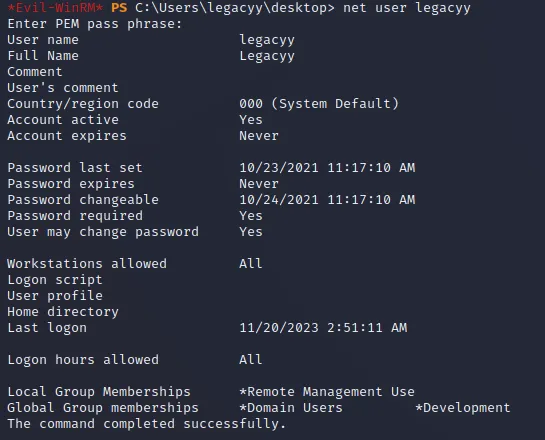Click the Account expires Never value

click(259, 136)
